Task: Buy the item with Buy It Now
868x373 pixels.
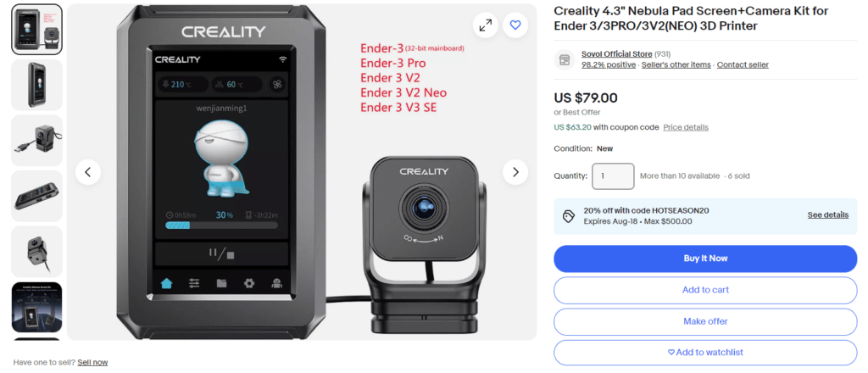Action: (x=705, y=259)
